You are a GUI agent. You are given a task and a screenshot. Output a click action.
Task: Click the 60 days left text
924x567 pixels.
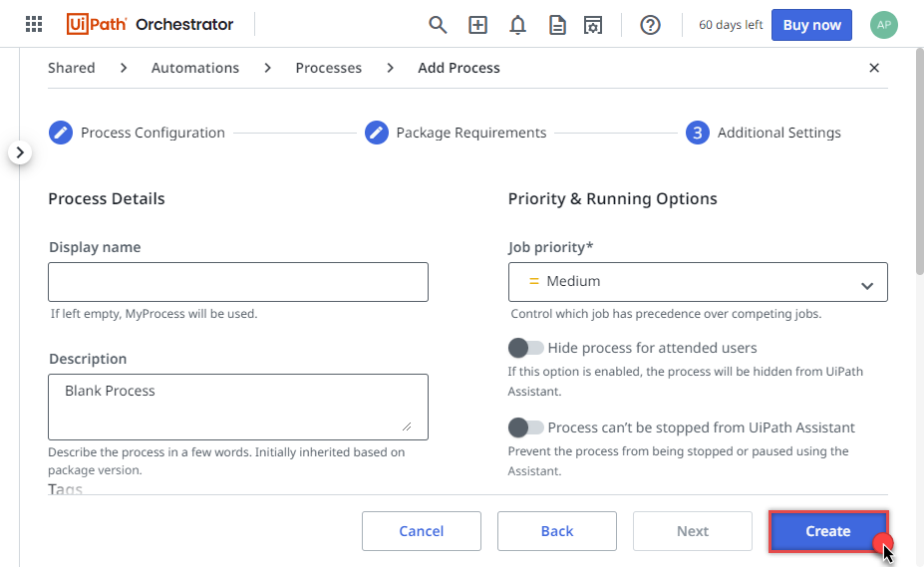click(x=730, y=25)
